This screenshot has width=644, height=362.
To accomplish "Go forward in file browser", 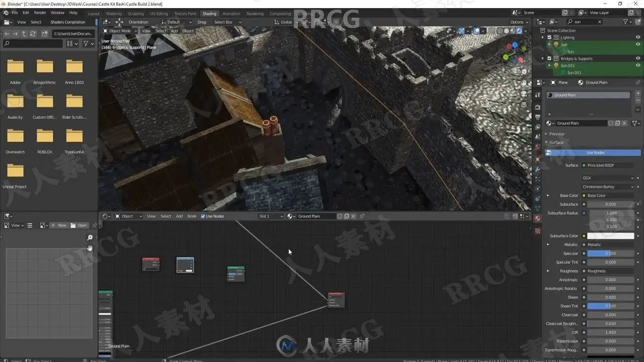I will pos(15,34).
